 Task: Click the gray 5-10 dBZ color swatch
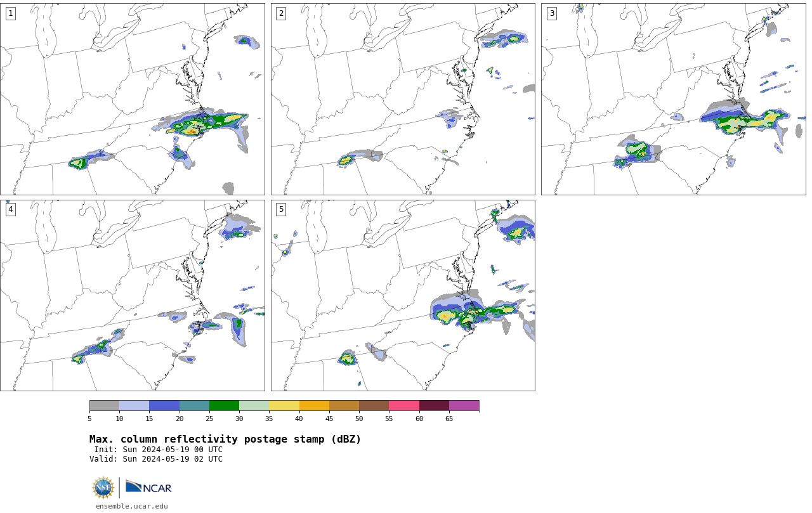[104, 406]
